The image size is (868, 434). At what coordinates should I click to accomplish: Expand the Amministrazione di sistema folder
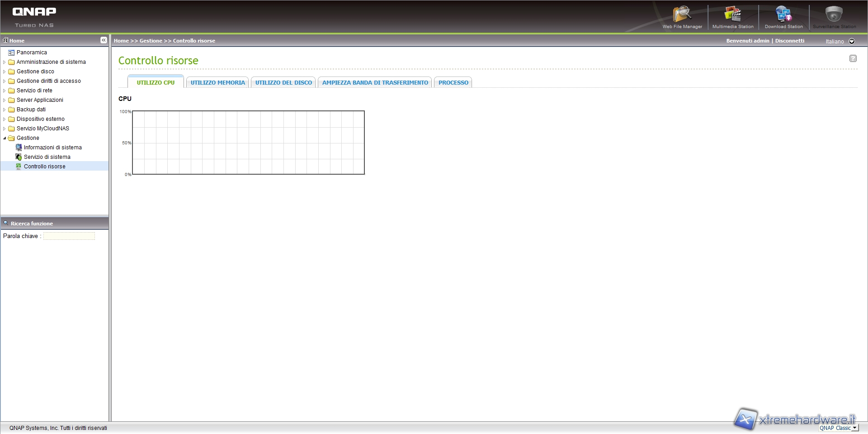pos(5,62)
